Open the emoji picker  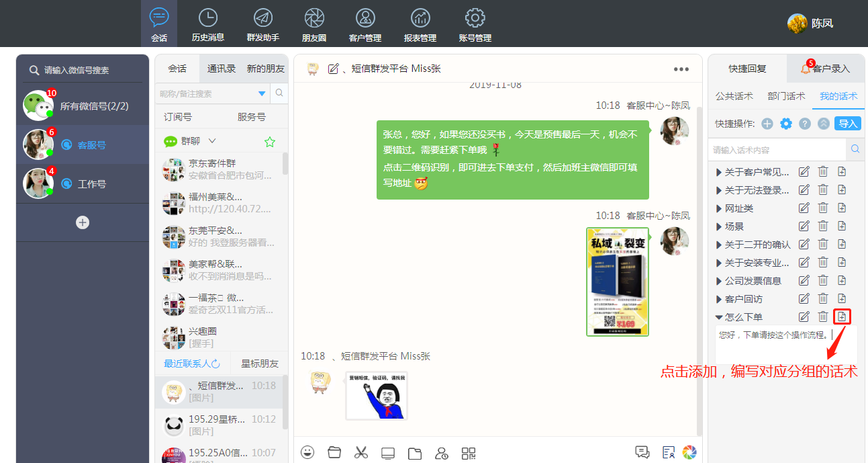(307, 452)
